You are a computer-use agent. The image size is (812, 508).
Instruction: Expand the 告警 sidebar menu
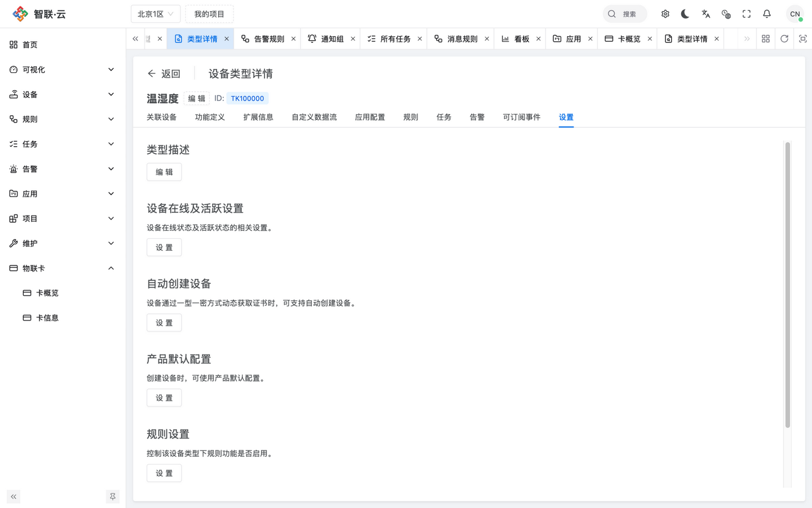click(63, 169)
